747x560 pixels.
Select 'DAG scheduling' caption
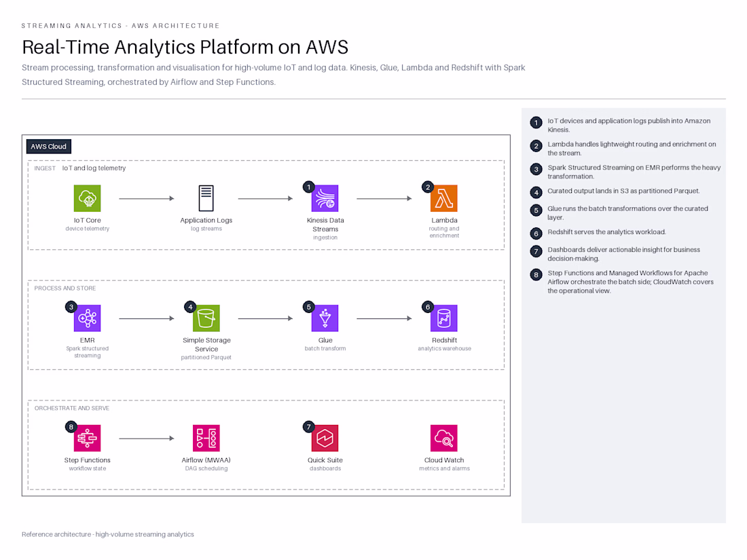[x=206, y=468]
